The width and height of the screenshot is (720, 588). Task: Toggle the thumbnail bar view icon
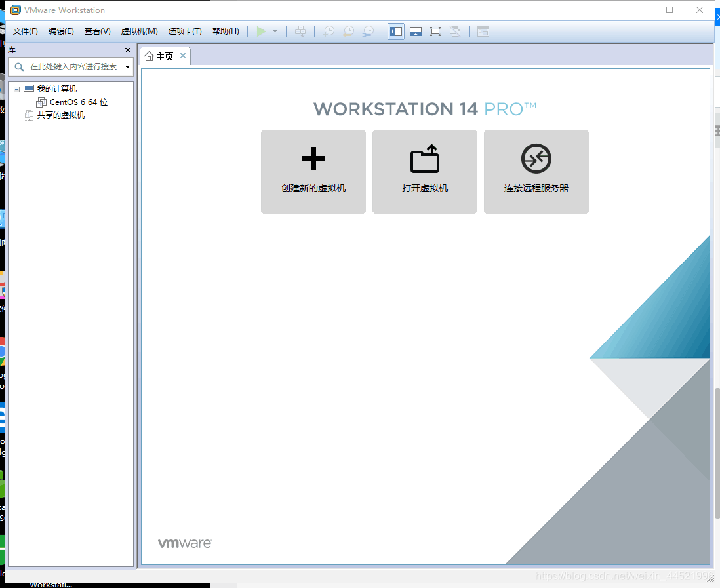point(416,31)
